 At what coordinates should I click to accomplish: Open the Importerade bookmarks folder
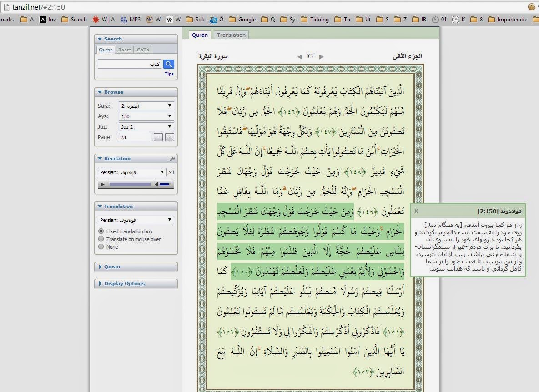[508, 20]
